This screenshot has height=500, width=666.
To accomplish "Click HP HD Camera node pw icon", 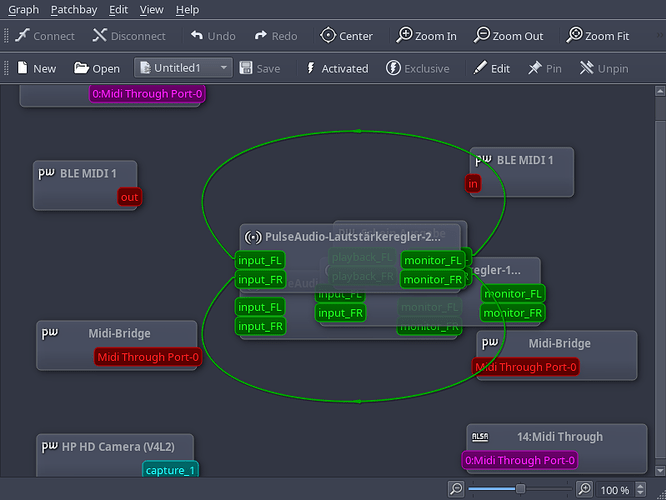I will (50, 446).
